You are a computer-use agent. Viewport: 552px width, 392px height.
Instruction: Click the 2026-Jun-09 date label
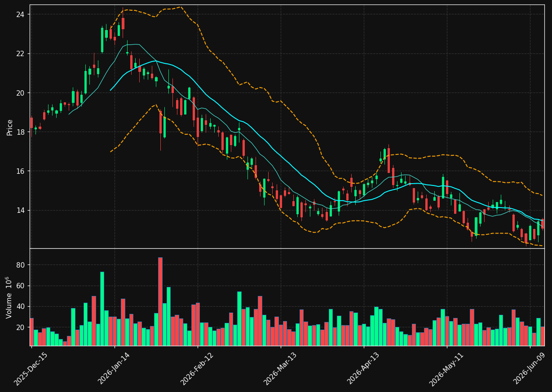(x=530, y=369)
